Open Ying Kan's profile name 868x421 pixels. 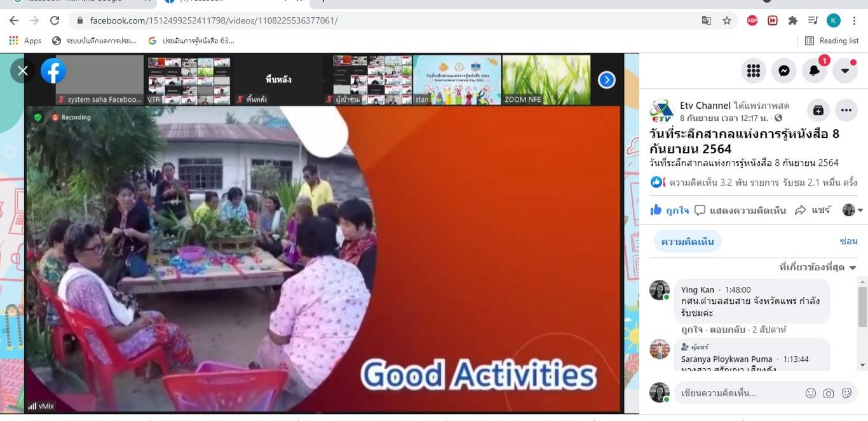(698, 289)
